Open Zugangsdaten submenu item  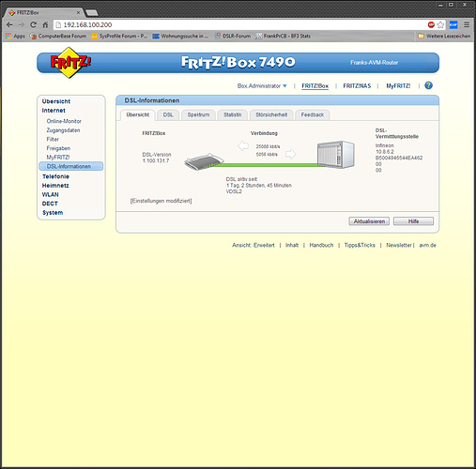63,130
